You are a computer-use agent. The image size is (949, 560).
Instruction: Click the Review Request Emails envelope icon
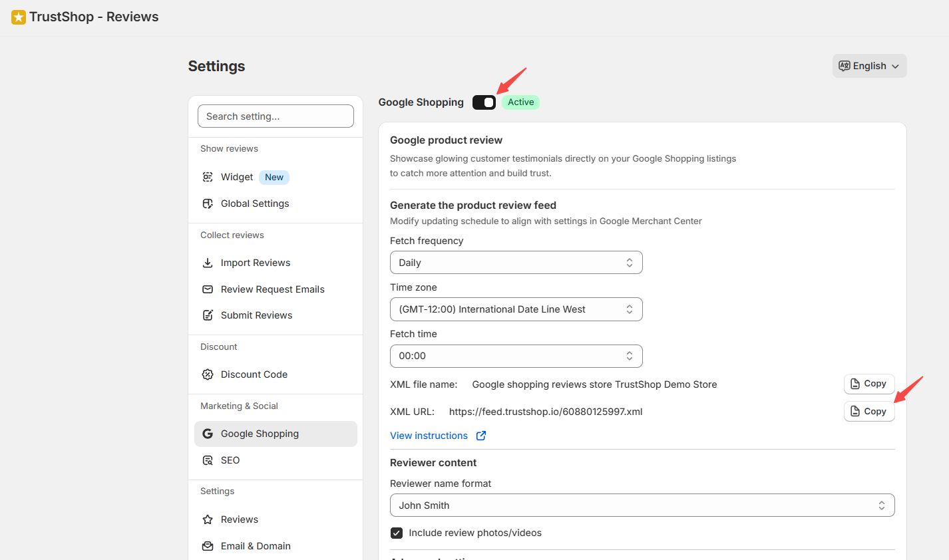pyautogui.click(x=208, y=289)
